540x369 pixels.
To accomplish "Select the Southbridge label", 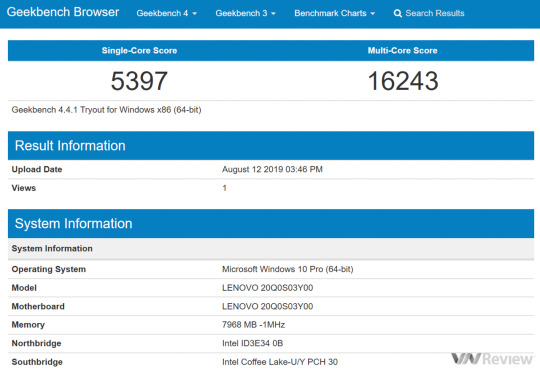I will (x=37, y=362).
